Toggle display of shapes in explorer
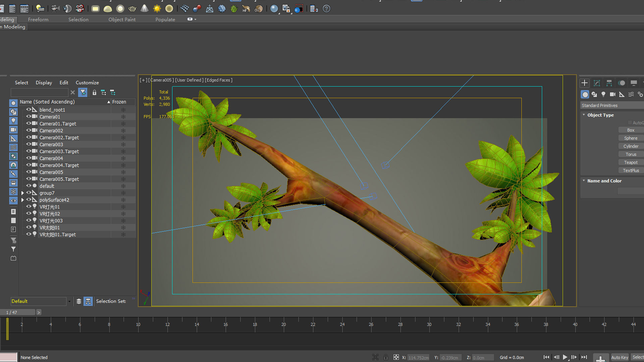 [x=13, y=112]
